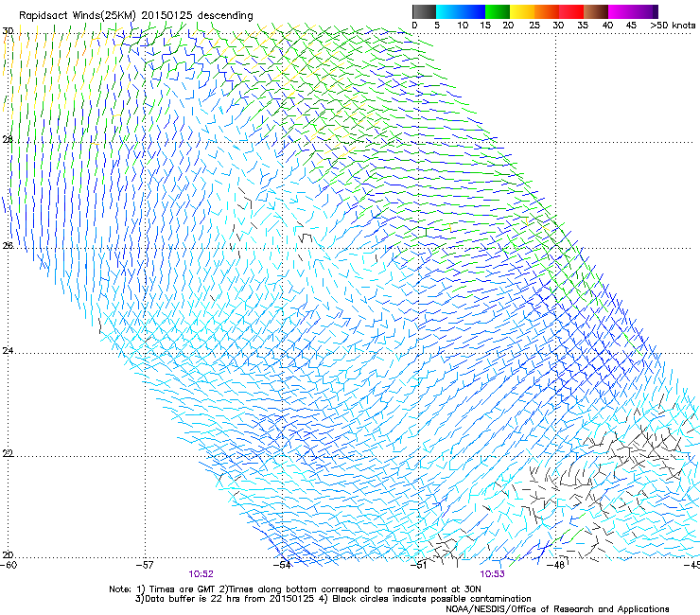Click the 24 latitude label on the left axis
The image size is (700, 615).
8,351
